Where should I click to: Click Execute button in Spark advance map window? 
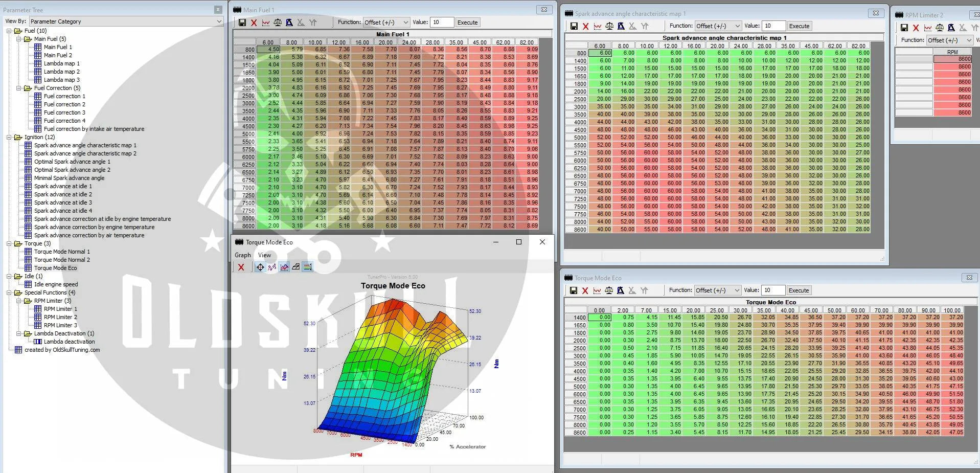click(x=799, y=26)
